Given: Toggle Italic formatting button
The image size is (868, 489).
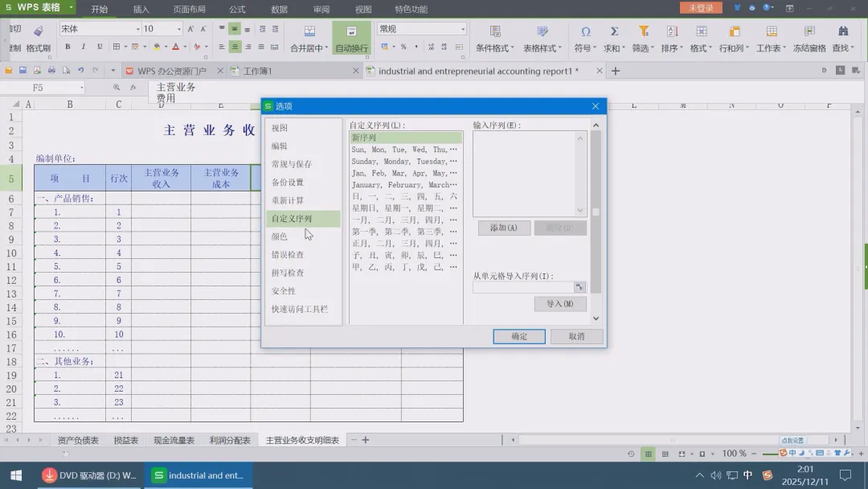Looking at the screenshot, I should tap(84, 47).
